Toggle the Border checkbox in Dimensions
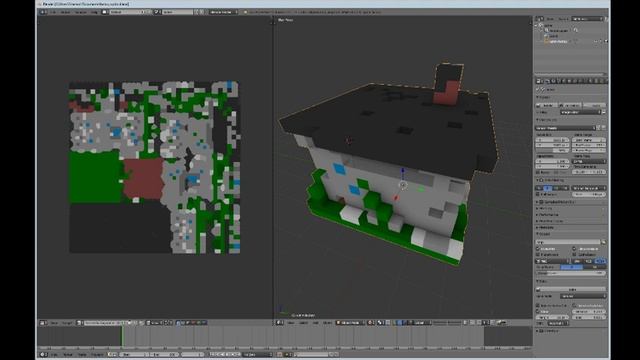Viewport: 640px width, 360px height. 538,172
